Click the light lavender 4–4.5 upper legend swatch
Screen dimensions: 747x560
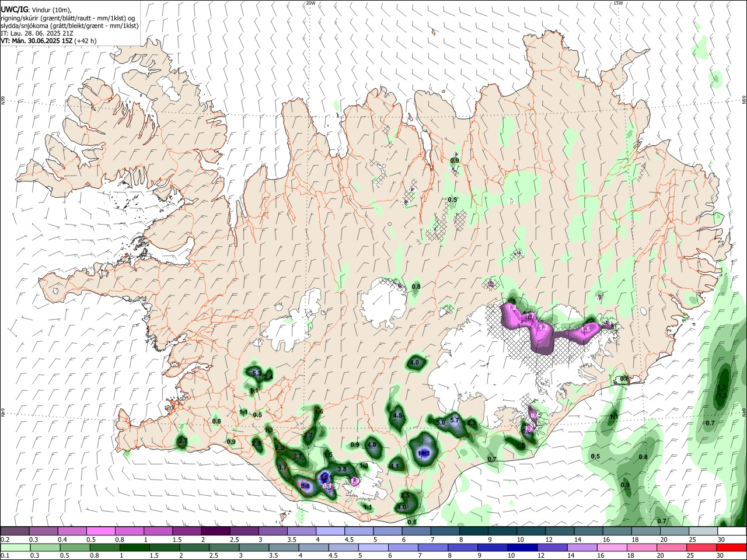point(329,531)
